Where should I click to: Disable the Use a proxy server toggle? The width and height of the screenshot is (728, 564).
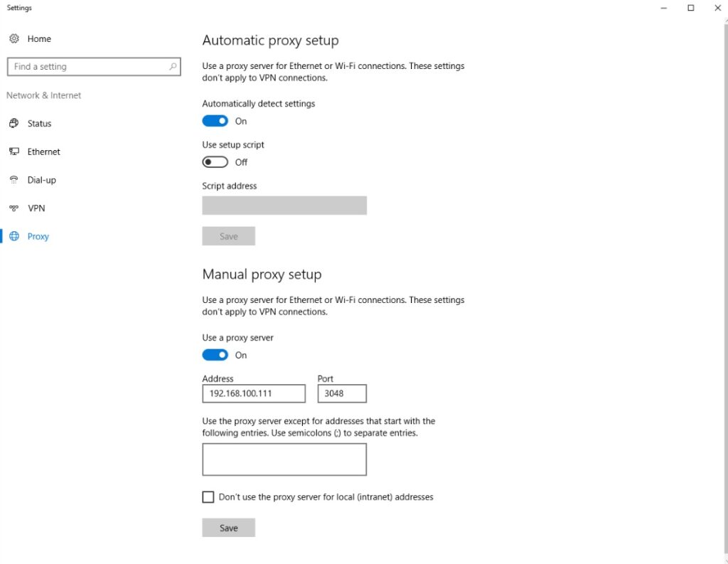[x=215, y=355]
